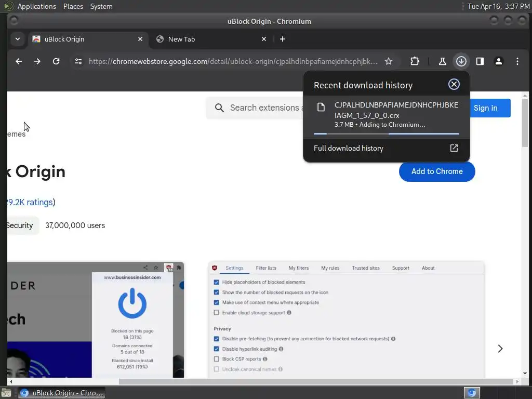
Task: Click the crx download progress bar
Action: pos(387,134)
